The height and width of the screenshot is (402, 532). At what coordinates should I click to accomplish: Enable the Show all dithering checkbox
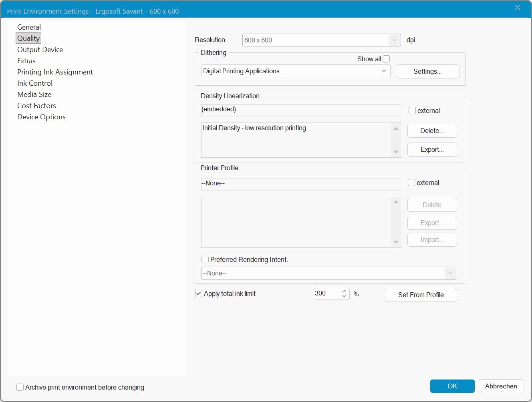(386, 59)
